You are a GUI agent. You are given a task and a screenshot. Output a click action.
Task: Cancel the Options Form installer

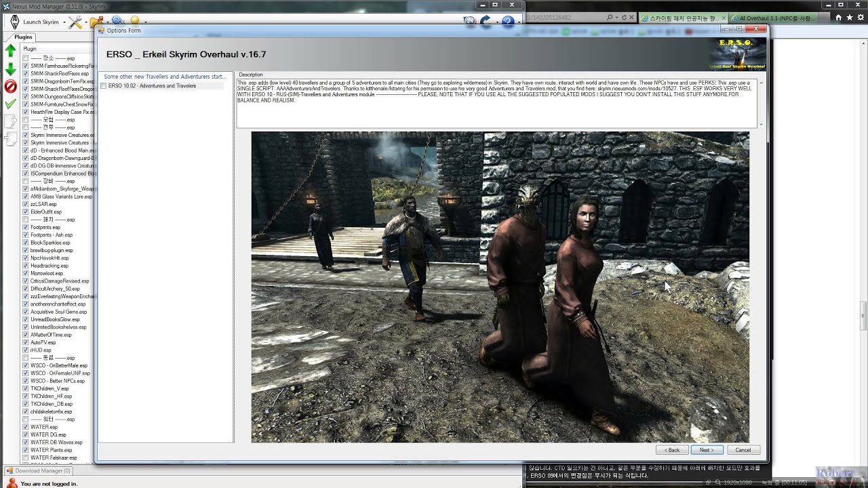(x=743, y=450)
